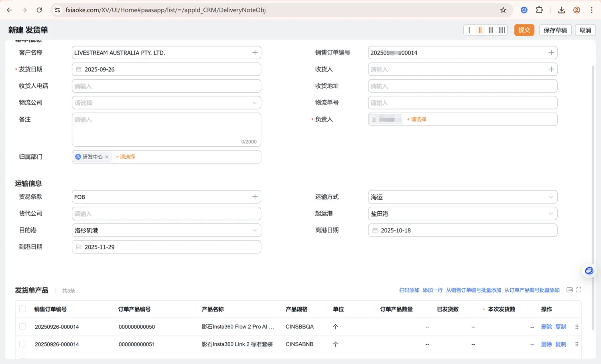Expand 运输方式 dropdown showing 海运

[x=462, y=197]
